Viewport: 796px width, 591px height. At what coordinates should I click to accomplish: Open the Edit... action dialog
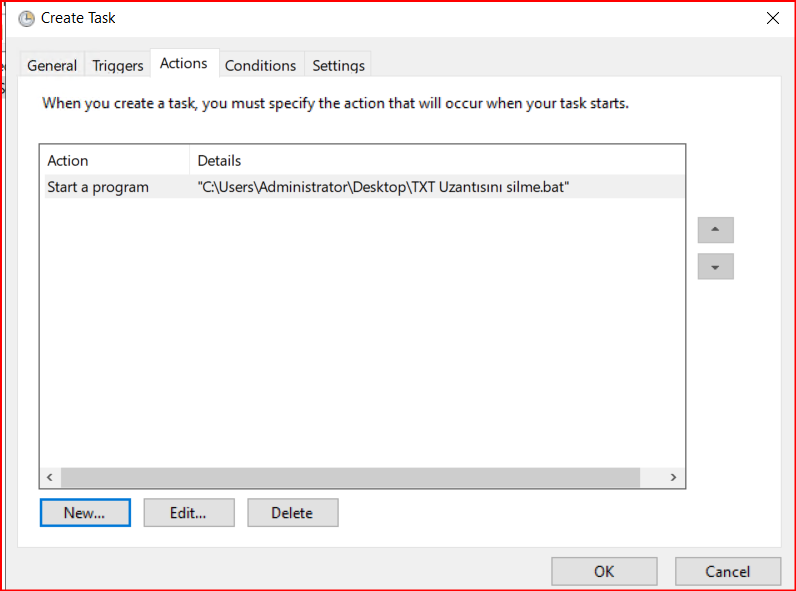coord(188,513)
